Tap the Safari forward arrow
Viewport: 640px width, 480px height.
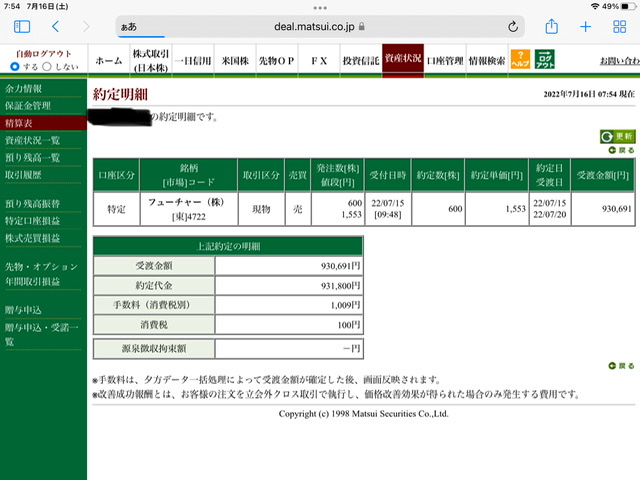(x=86, y=27)
